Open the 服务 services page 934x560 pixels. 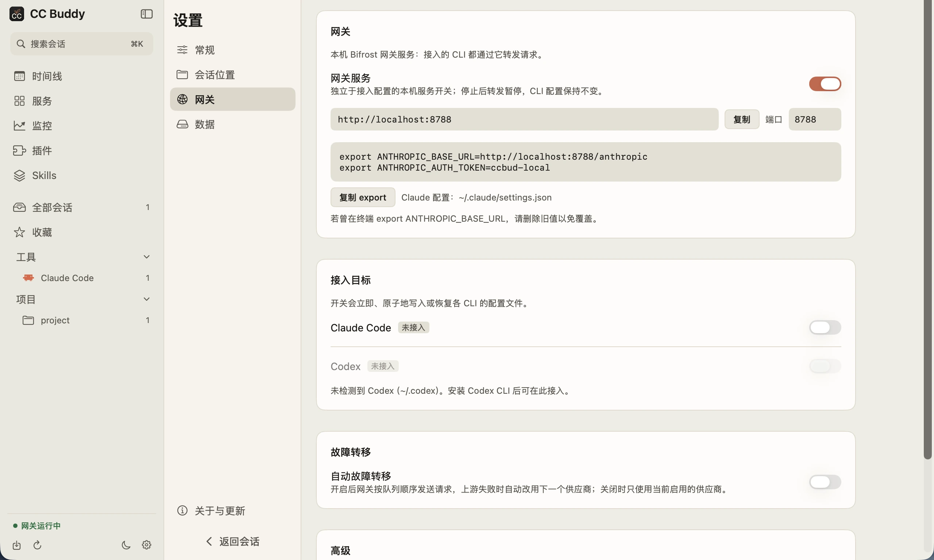tap(82, 101)
